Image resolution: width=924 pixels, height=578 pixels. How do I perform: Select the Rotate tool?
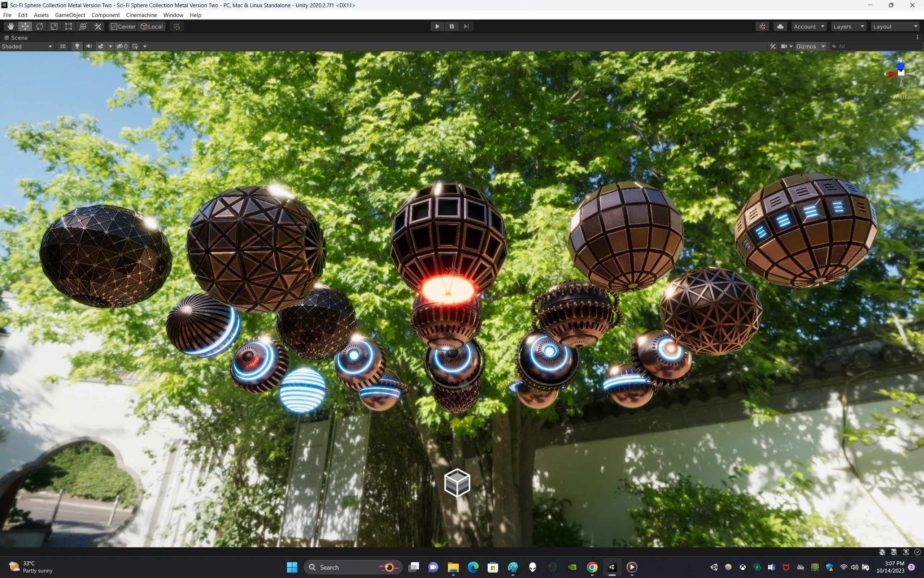pyautogui.click(x=40, y=26)
